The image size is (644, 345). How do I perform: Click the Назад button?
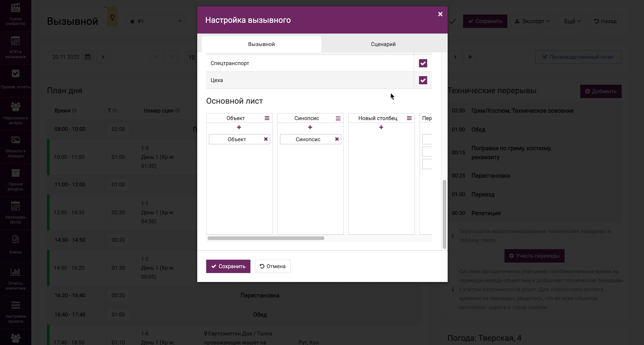(605, 21)
